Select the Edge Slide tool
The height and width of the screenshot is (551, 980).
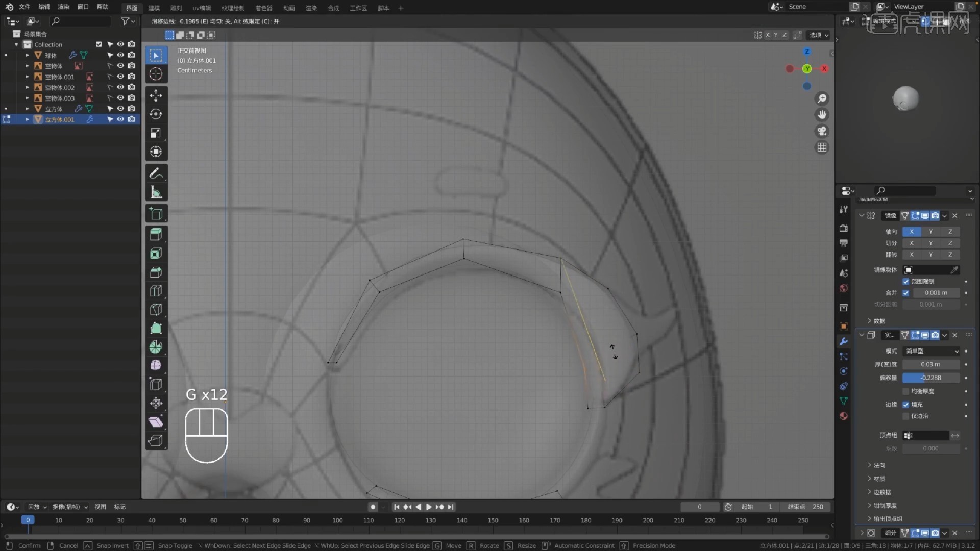(x=156, y=385)
